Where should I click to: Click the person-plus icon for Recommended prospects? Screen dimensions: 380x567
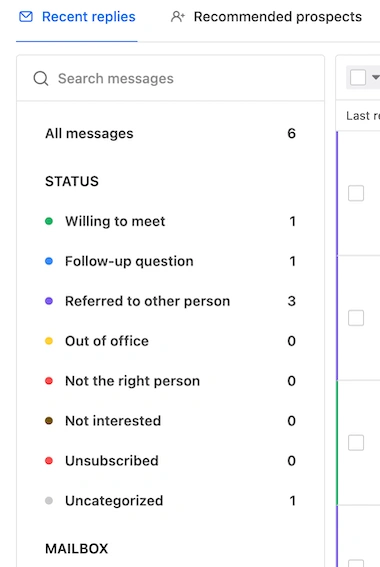pyautogui.click(x=178, y=17)
